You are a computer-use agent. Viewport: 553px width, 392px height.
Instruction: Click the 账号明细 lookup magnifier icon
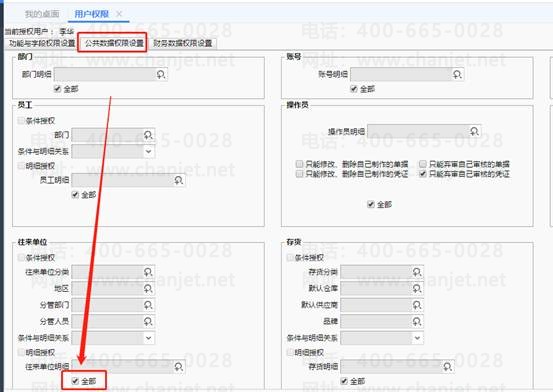click(x=457, y=74)
